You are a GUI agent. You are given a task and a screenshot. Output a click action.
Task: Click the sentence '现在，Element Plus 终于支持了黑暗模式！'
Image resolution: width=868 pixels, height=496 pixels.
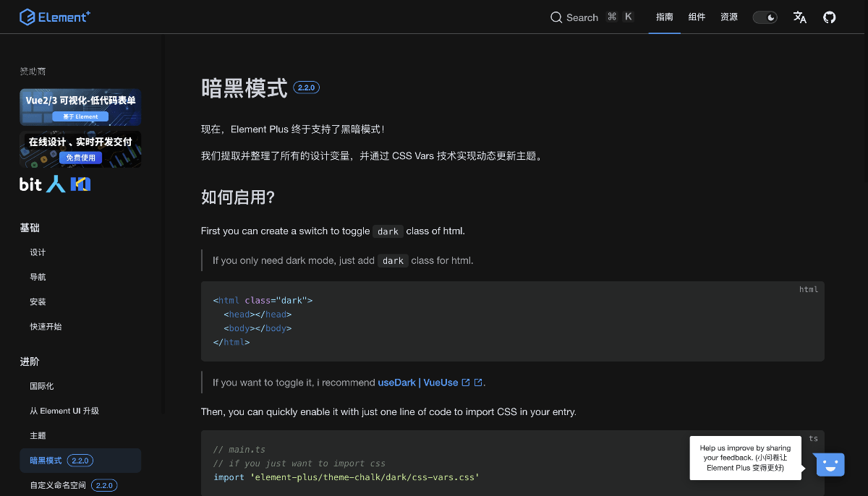point(293,129)
